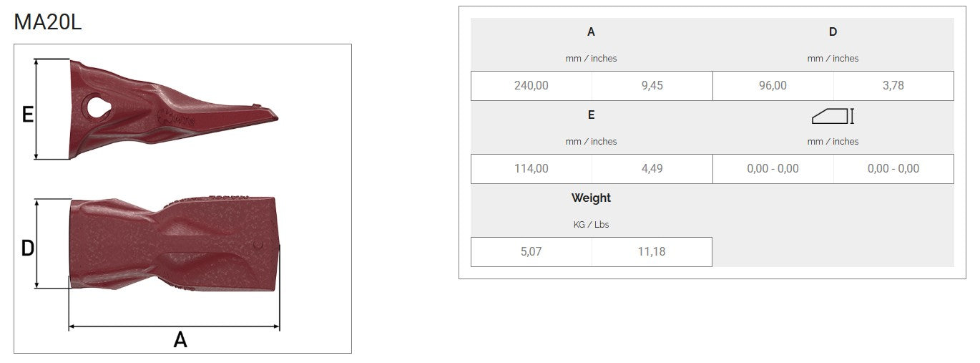The width and height of the screenshot is (980, 363).
Task: Select the 3,78 inches value cell
Action: click(x=893, y=86)
